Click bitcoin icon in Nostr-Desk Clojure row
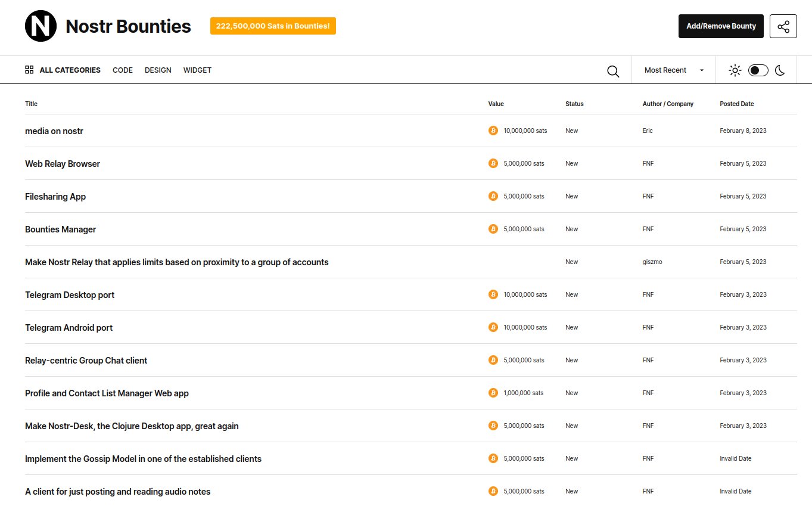 (493, 426)
